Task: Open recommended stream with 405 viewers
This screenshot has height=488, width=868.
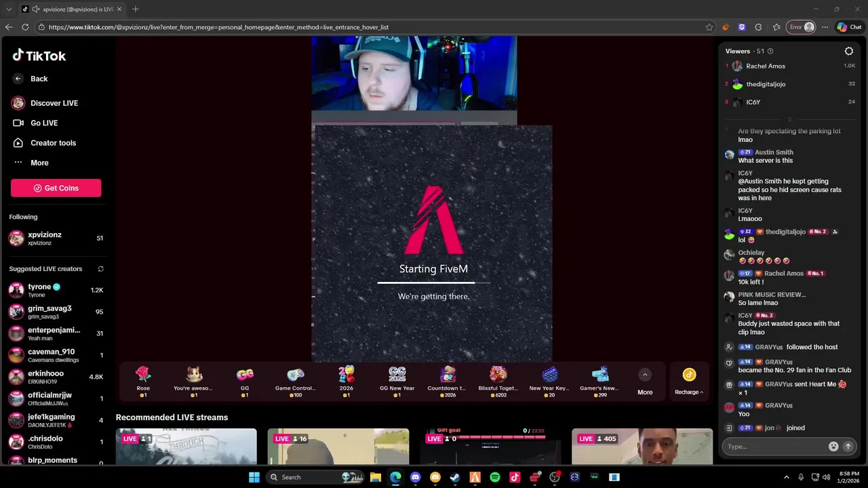Action: tap(642, 447)
